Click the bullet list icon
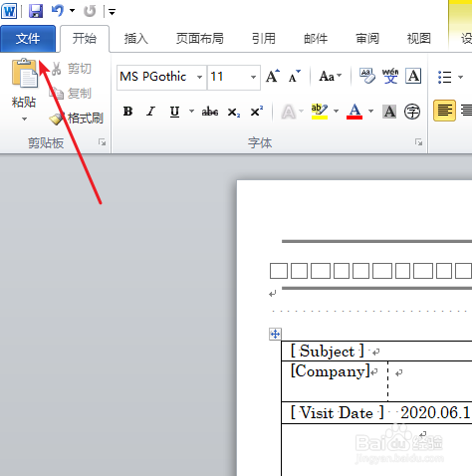The height and width of the screenshot is (476, 472). pos(445,77)
